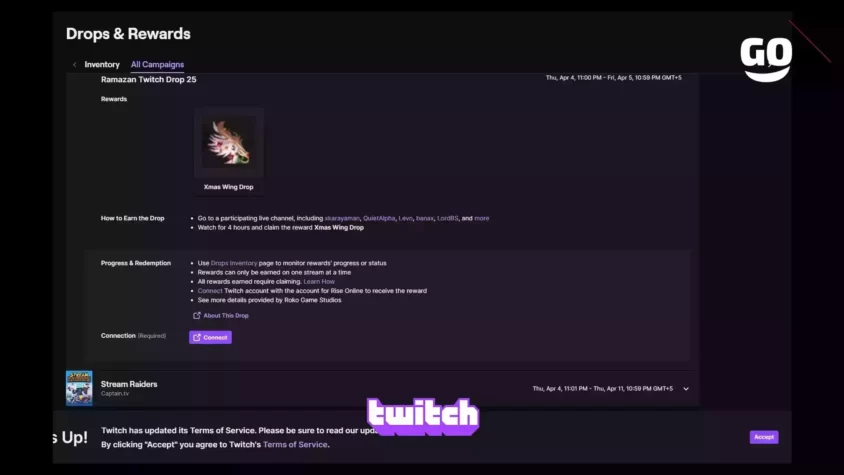Click the purple Connect button
This screenshot has height=475, width=844.
tap(210, 337)
